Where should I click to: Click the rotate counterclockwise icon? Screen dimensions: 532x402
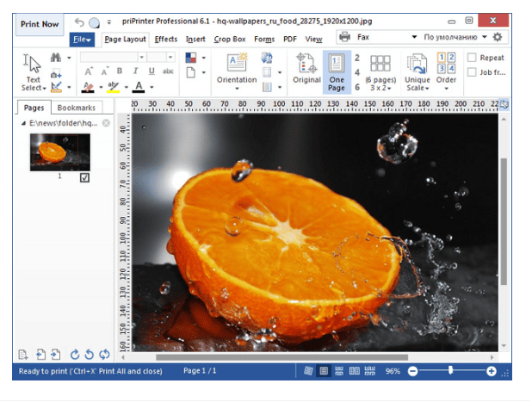point(89,355)
